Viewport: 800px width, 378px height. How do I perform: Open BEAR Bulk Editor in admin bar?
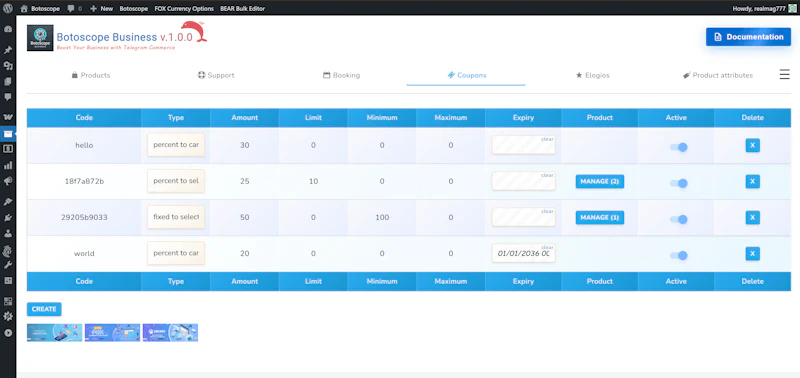point(242,8)
